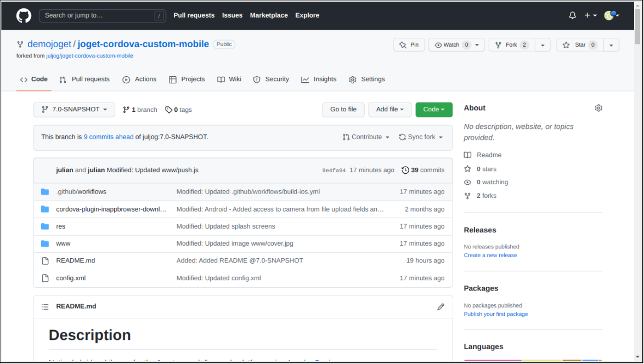Viewport: 644px width, 364px height.
Task: Open the Watch notifications dropdown
Action: pos(456,45)
